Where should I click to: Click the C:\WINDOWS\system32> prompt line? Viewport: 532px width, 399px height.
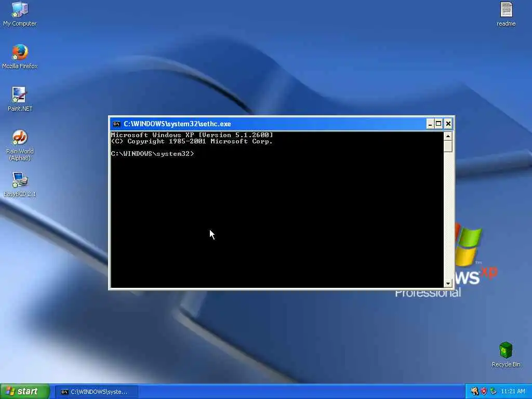152,154
